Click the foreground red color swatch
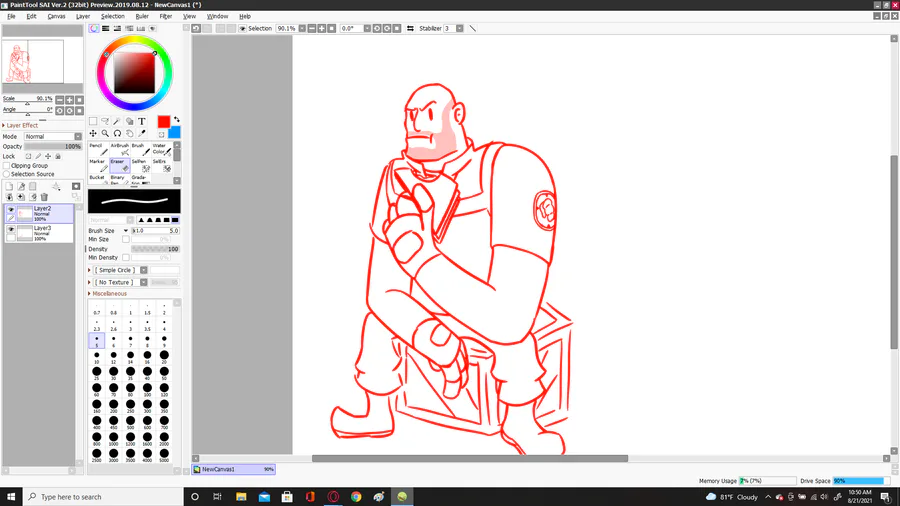The width and height of the screenshot is (900, 506). tap(164, 122)
